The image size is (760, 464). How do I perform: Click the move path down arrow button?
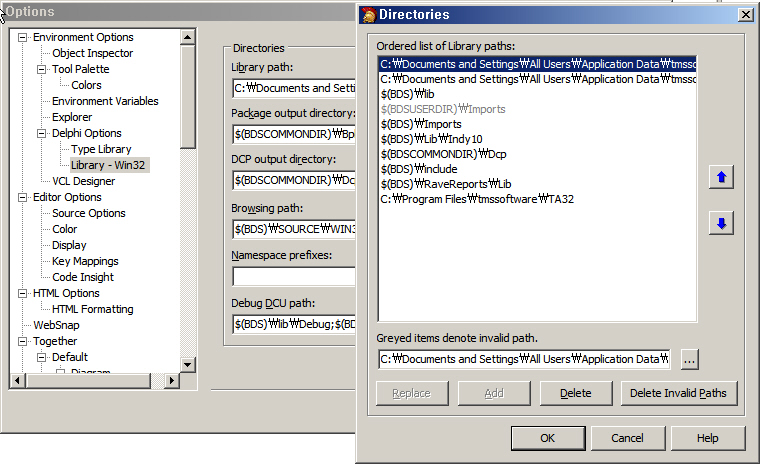click(720, 223)
